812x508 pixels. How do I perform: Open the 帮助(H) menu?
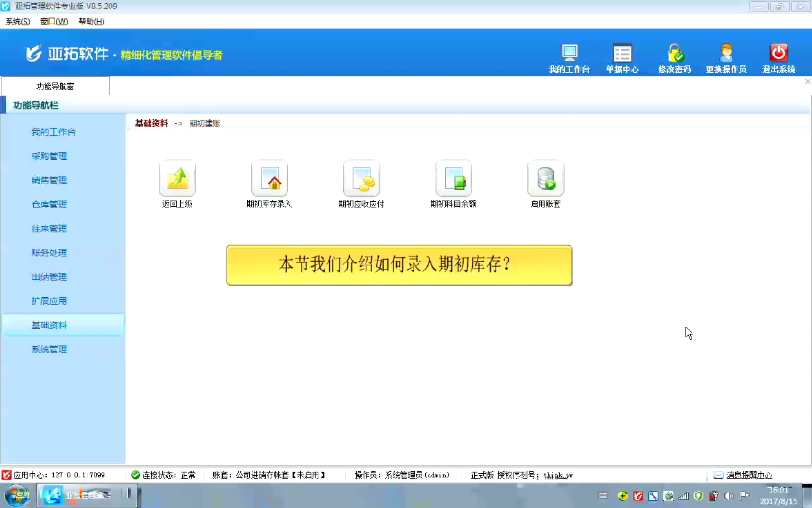(91, 22)
